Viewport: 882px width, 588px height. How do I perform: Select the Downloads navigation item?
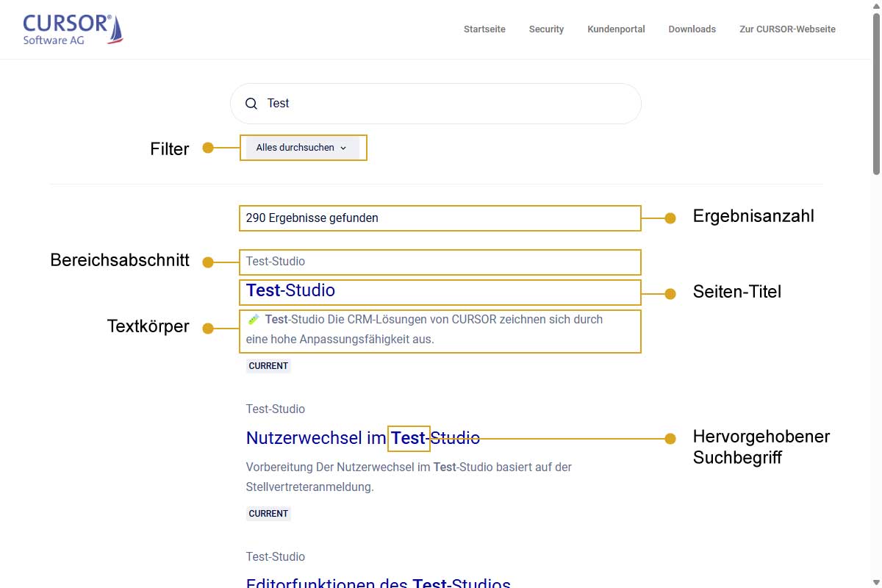pos(692,29)
